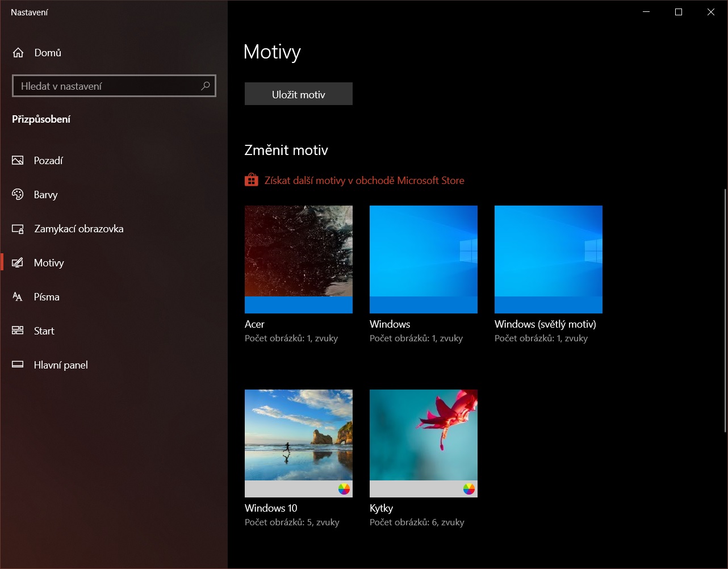This screenshot has height=569, width=728.
Task: Maximize the Nastavení window
Action: (x=679, y=12)
